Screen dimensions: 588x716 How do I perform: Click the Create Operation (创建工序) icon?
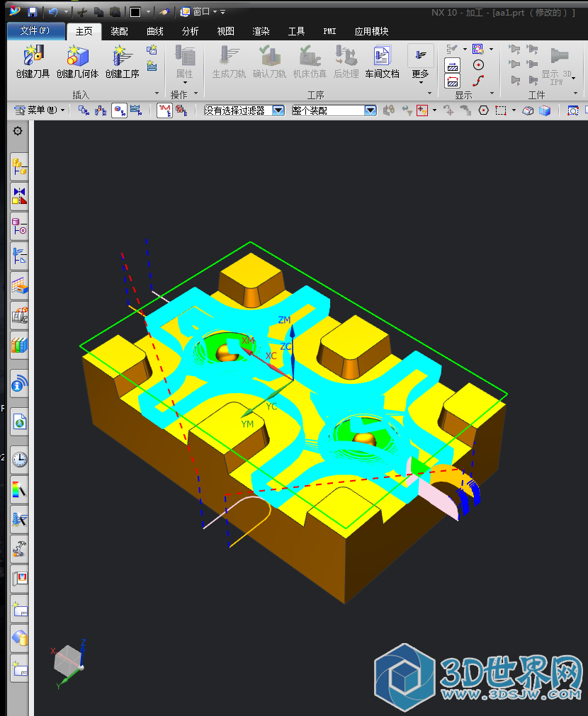pyautogui.click(x=122, y=62)
